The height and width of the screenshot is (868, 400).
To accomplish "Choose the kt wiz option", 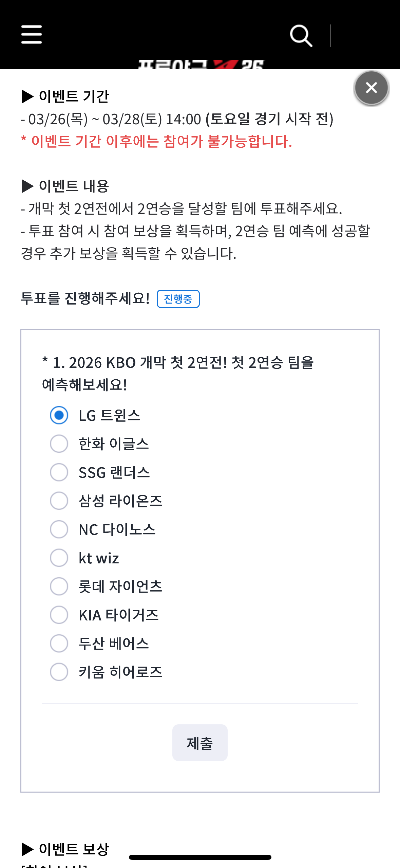I will pyautogui.click(x=59, y=558).
